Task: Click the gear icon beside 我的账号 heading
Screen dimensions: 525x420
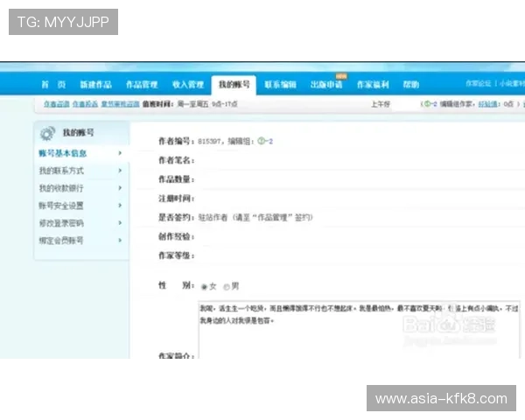Action: tap(47, 133)
